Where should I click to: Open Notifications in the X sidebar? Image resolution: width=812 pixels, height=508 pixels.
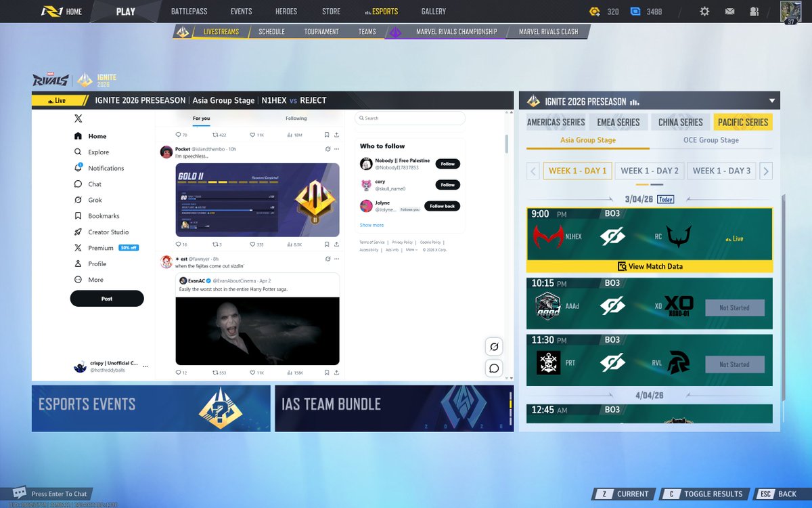tap(99, 168)
